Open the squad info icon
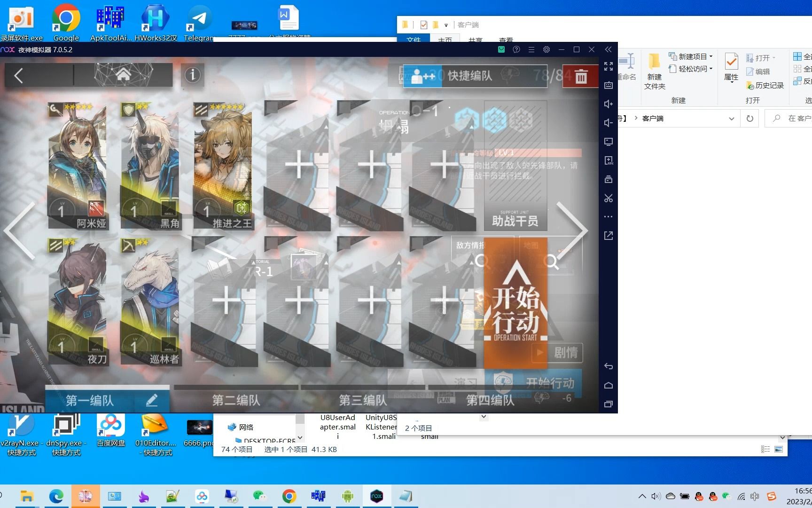Screen dimensions: 812x508 (192, 75)
